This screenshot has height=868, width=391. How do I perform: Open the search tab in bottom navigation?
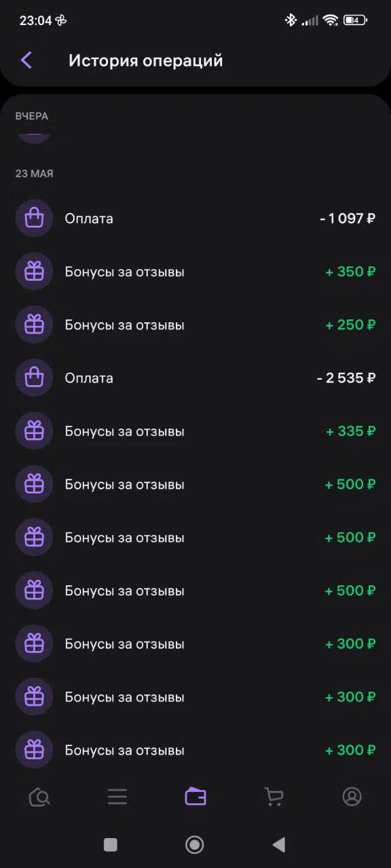coord(39,797)
